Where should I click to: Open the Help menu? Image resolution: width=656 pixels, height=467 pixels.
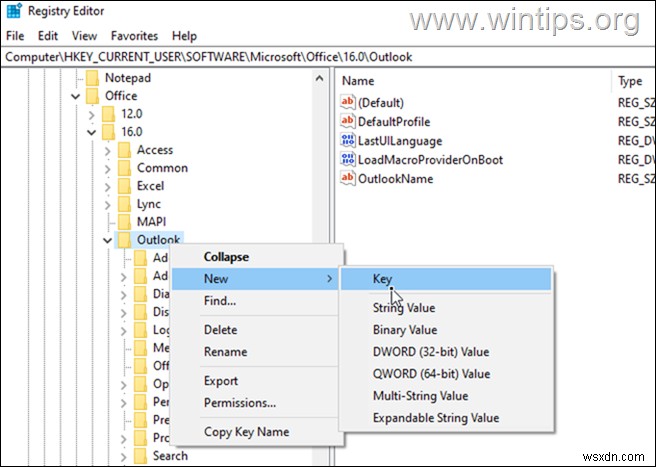click(184, 36)
